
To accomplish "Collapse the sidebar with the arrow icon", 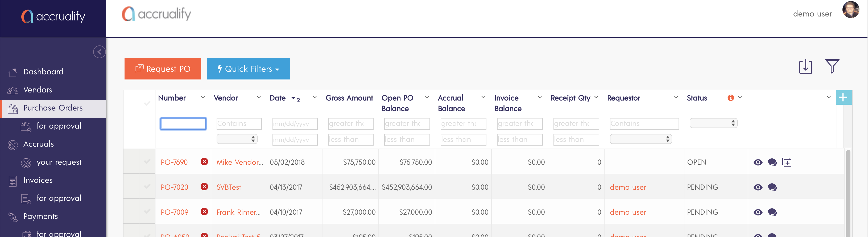I will coord(99,52).
